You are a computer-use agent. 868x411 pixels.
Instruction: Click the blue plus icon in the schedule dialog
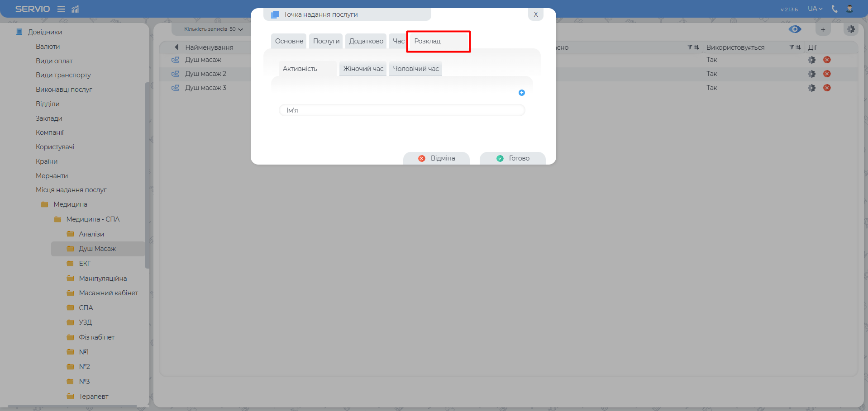(x=521, y=93)
